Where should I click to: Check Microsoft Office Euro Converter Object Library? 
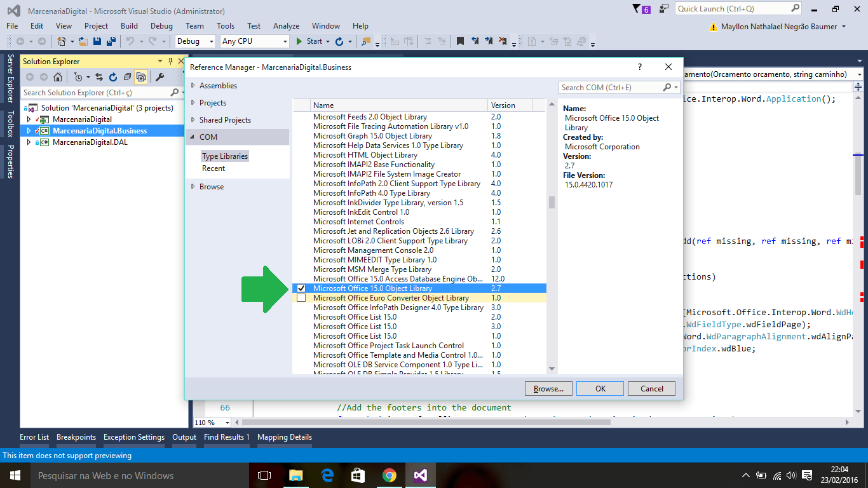coord(301,298)
